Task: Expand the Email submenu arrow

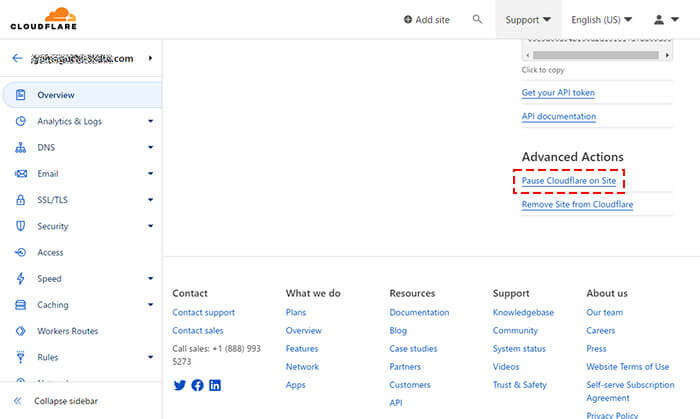Action: coord(150,173)
